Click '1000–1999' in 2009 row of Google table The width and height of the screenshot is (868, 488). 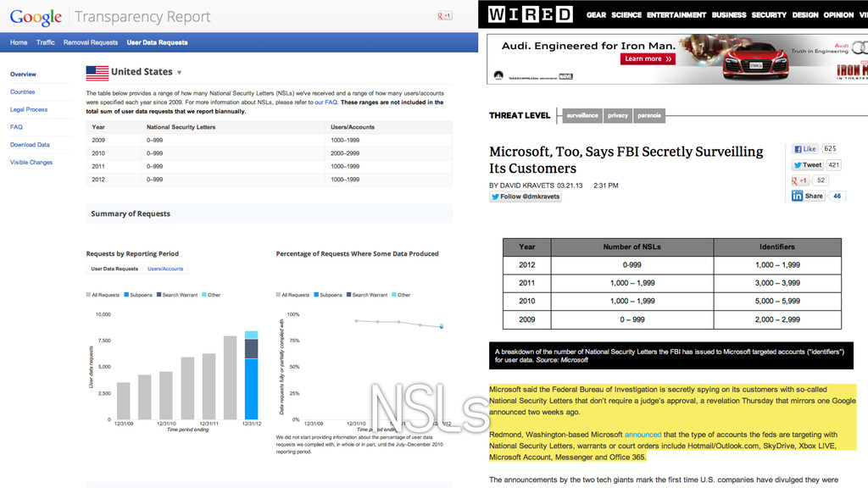click(345, 141)
